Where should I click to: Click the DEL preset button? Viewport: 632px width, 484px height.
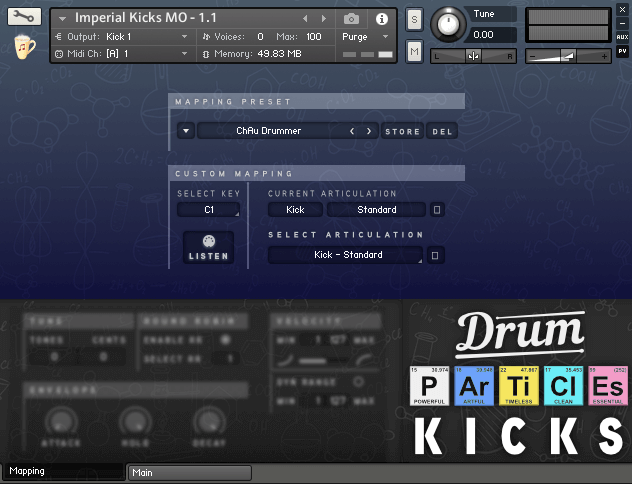point(442,131)
